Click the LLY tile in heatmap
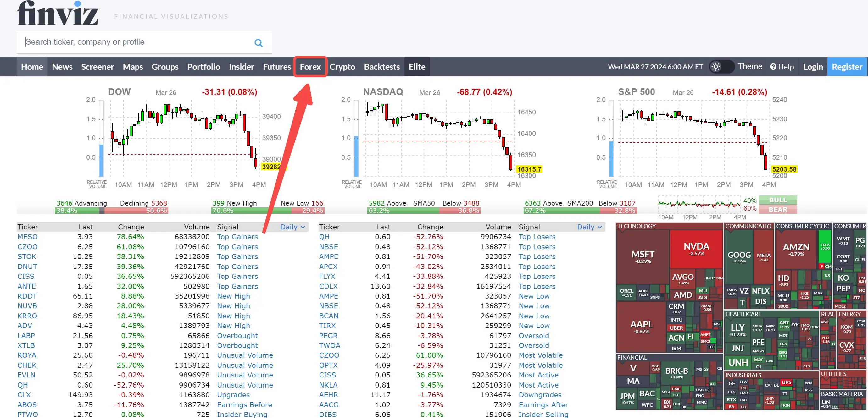Viewport: 868px width, 418px height. (737, 329)
